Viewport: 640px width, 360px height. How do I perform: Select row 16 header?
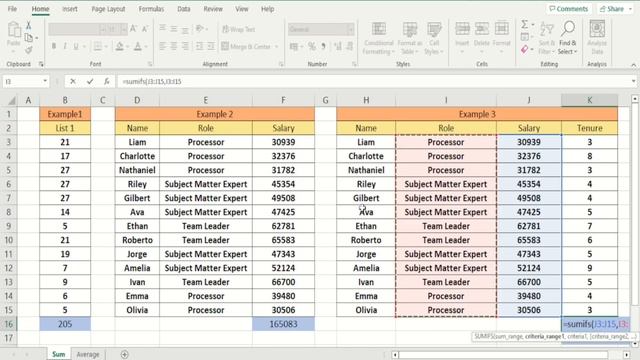coord(9,324)
